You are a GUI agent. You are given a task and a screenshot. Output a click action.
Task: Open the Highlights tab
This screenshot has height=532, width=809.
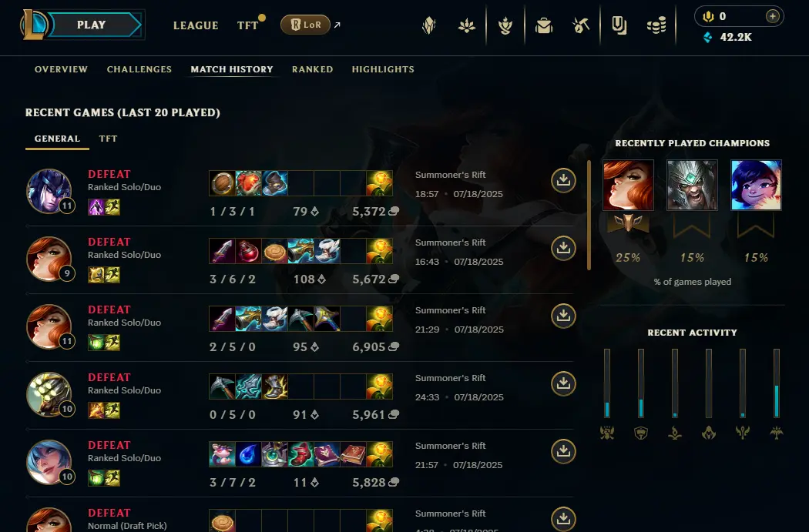click(383, 69)
